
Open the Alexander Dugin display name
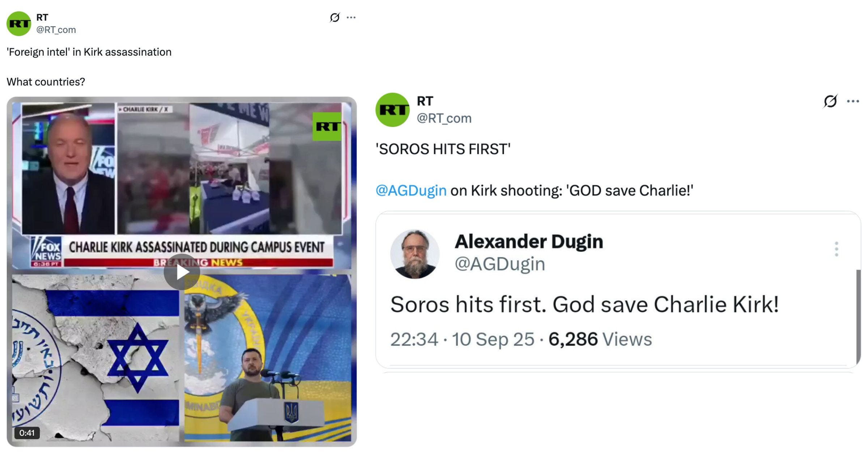[529, 241]
